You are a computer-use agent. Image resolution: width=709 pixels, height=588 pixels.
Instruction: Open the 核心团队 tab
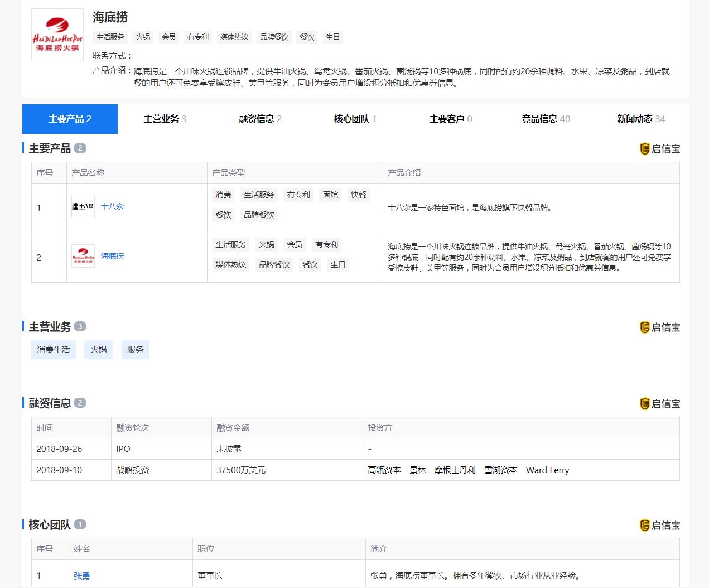click(x=355, y=119)
